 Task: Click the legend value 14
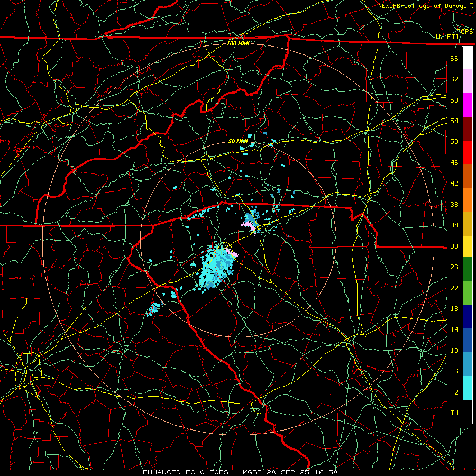point(454,329)
